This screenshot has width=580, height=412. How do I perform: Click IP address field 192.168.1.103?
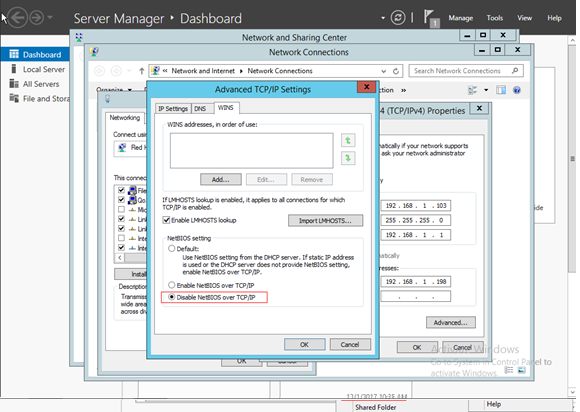coord(415,206)
